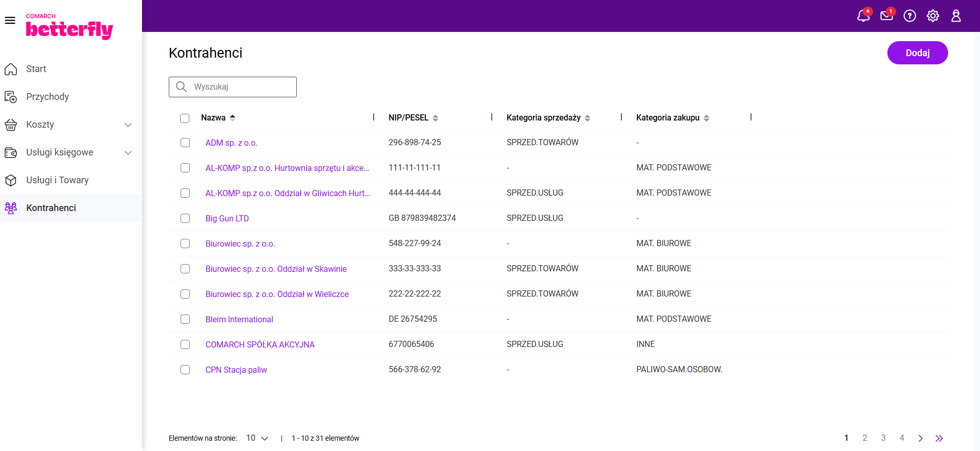Open the notifications bell icon

pyautogui.click(x=863, y=16)
